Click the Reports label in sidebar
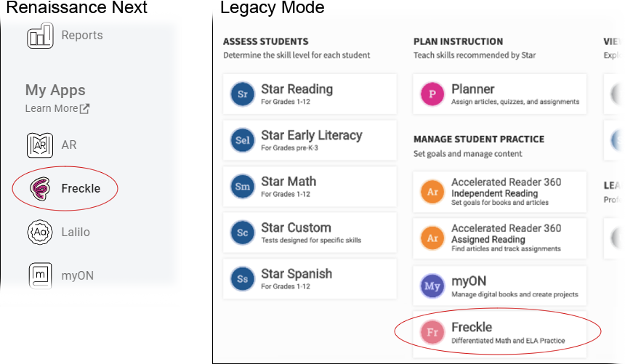 [82, 36]
